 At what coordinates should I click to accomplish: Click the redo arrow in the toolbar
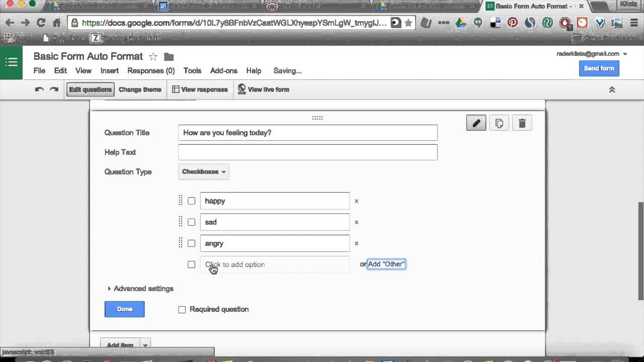54,89
